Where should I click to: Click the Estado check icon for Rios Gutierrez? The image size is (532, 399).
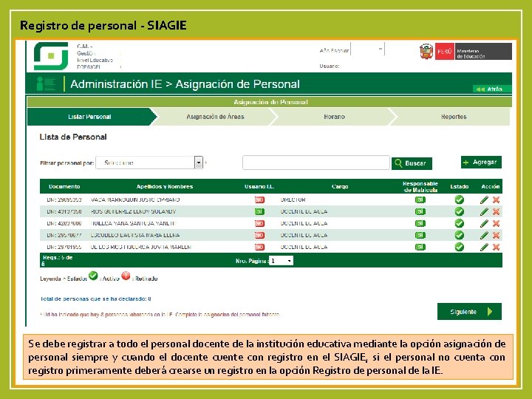pyautogui.click(x=460, y=212)
